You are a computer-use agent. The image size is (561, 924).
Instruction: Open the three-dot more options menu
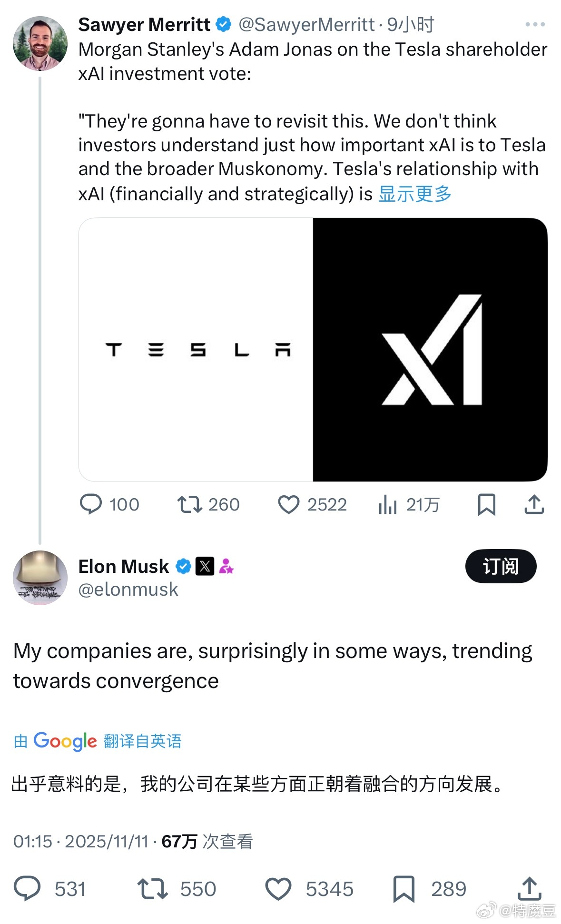click(535, 24)
